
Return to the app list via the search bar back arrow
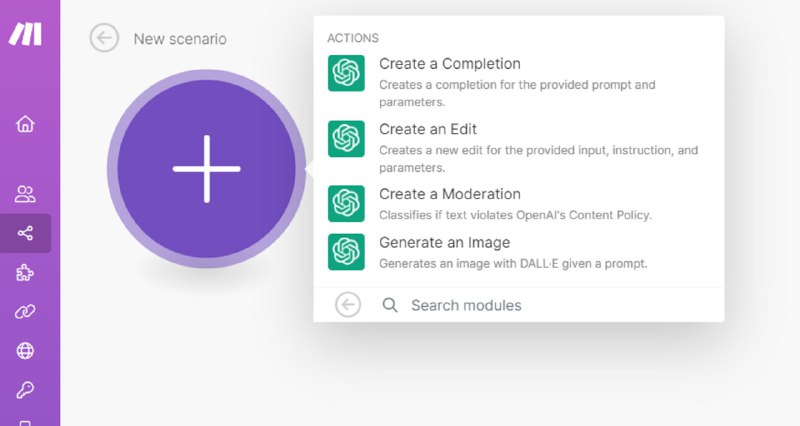coord(348,305)
